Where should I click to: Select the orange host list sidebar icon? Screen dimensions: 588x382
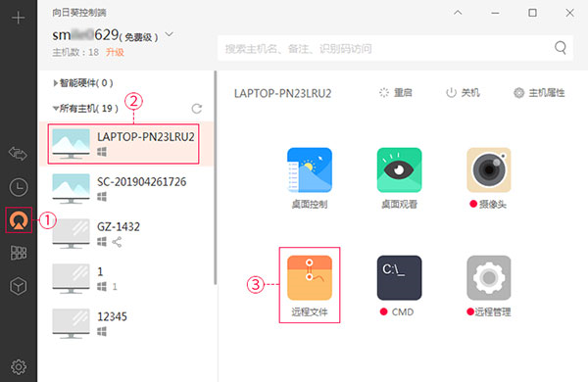pos(19,220)
